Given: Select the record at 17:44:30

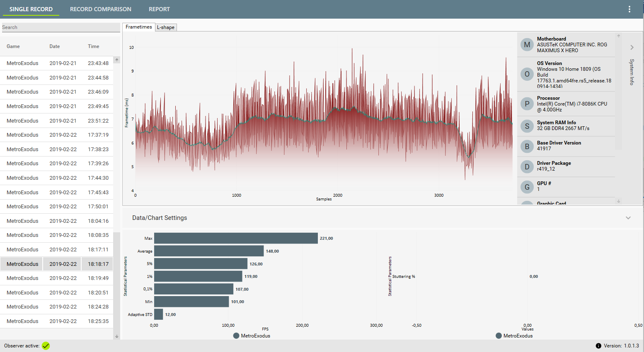Looking at the screenshot, I should [57, 178].
